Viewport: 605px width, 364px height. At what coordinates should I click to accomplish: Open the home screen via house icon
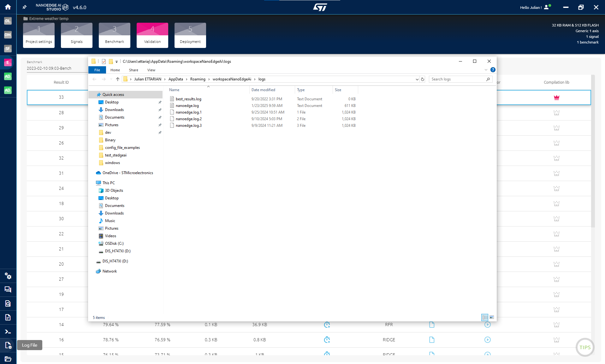[x=8, y=7]
